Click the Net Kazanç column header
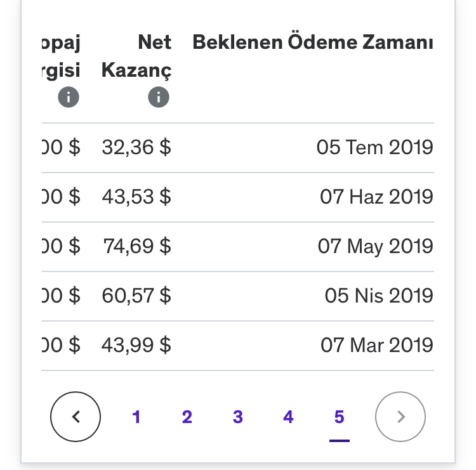Viewport: 476px width, 470px height. pyautogui.click(x=136, y=56)
